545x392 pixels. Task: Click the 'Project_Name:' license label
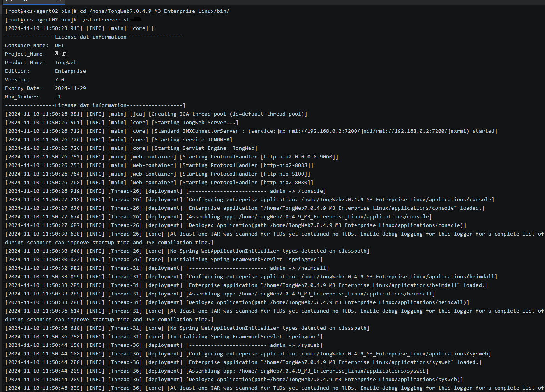[25, 54]
